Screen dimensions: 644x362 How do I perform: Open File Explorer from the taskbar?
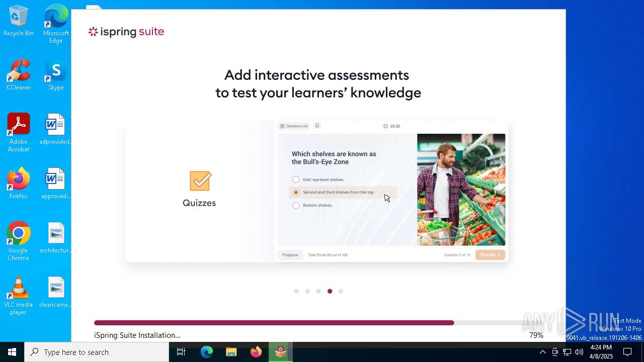pyautogui.click(x=231, y=352)
